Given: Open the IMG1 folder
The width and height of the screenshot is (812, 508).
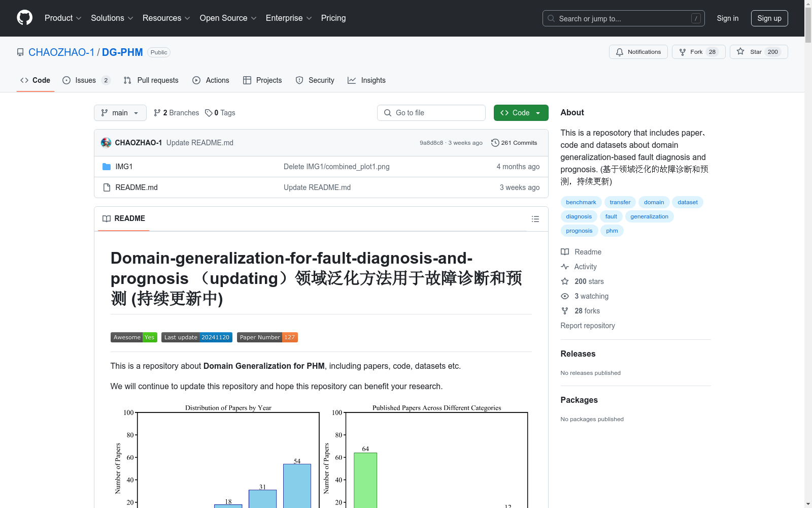Looking at the screenshot, I should coord(124,167).
